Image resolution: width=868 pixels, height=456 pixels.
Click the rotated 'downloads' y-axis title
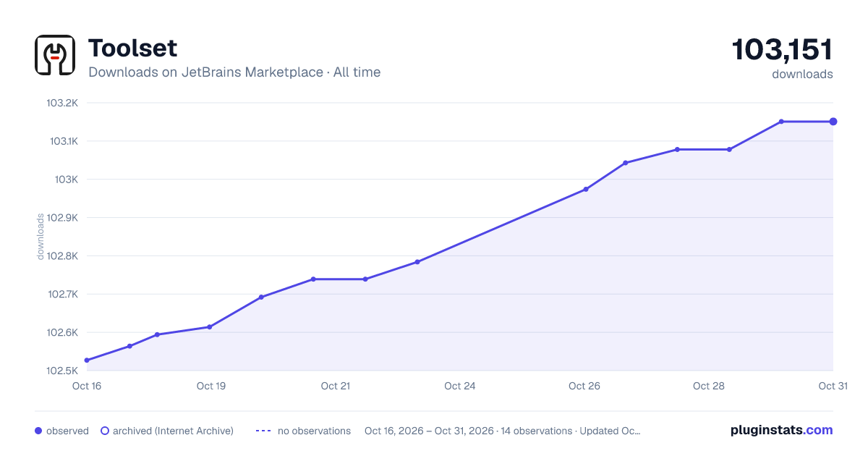[x=41, y=237]
